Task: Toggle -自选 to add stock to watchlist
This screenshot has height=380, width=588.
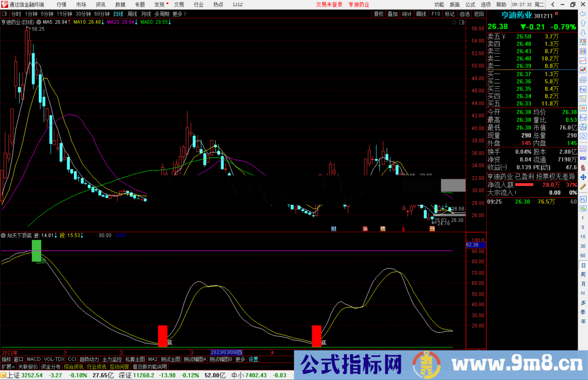Action: click(x=465, y=14)
